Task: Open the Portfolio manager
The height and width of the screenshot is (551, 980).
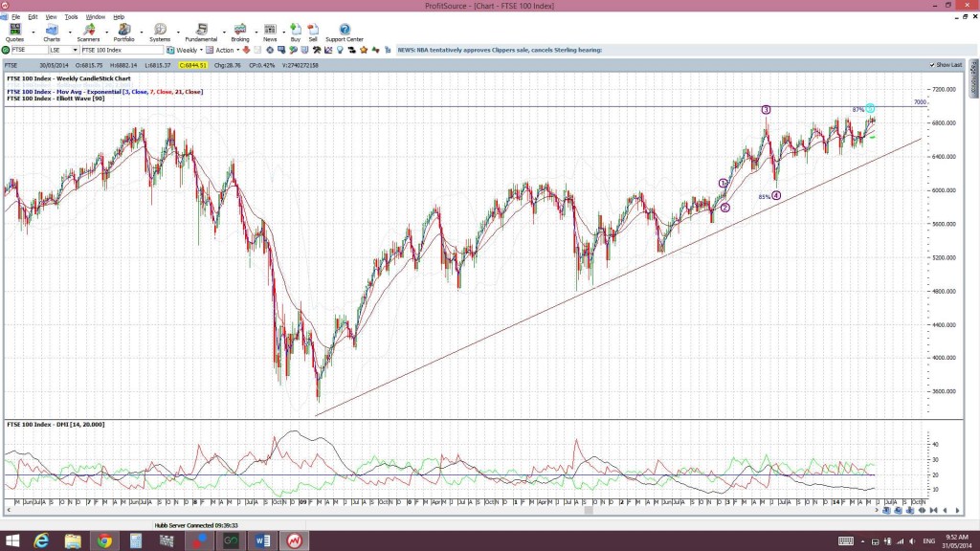Action: pyautogui.click(x=123, y=33)
